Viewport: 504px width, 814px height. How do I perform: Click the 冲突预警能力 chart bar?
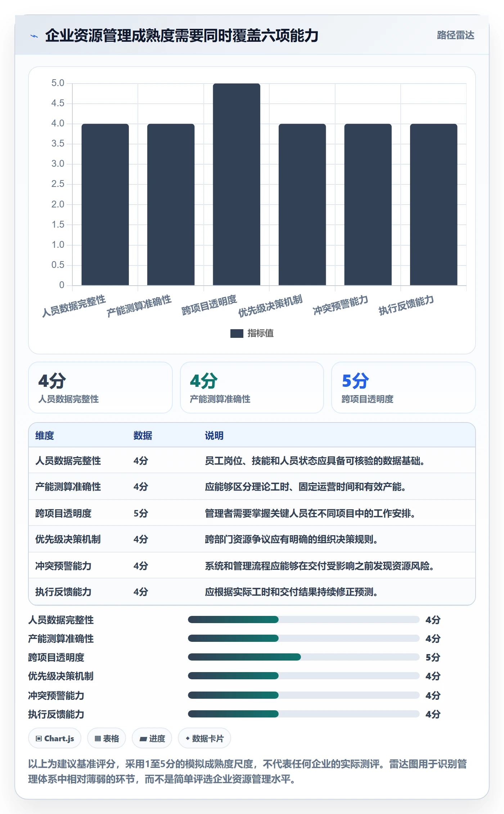click(368, 205)
